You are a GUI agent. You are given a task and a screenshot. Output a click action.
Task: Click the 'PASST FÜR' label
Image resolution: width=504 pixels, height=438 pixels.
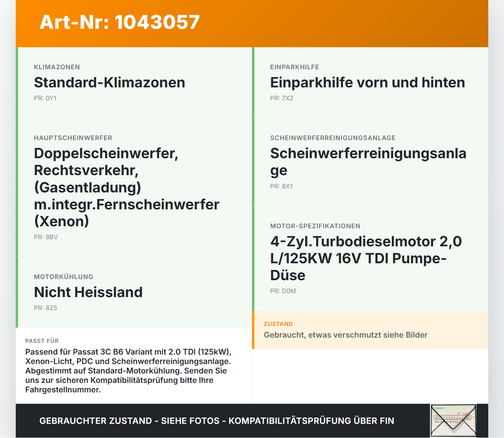tap(42, 341)
